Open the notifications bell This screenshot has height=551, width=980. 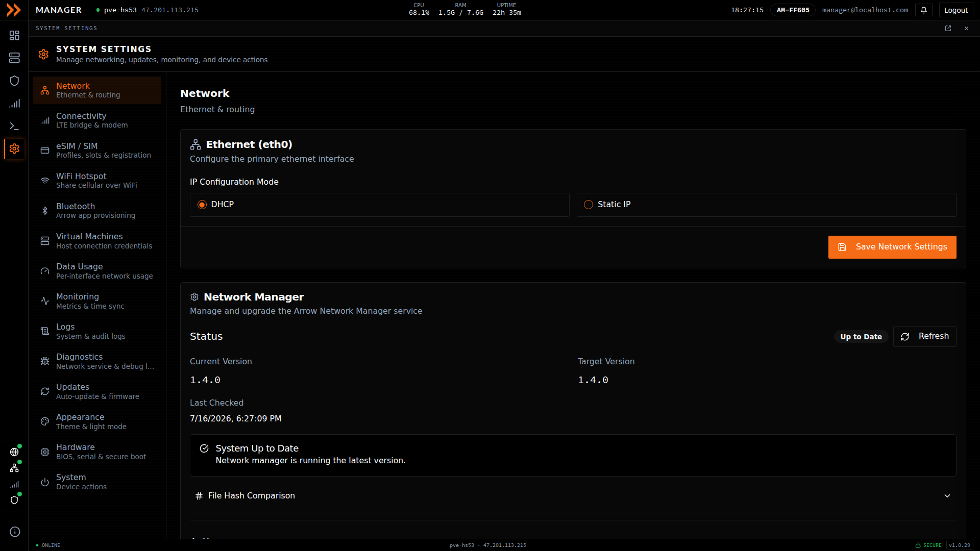pos(924,10)
